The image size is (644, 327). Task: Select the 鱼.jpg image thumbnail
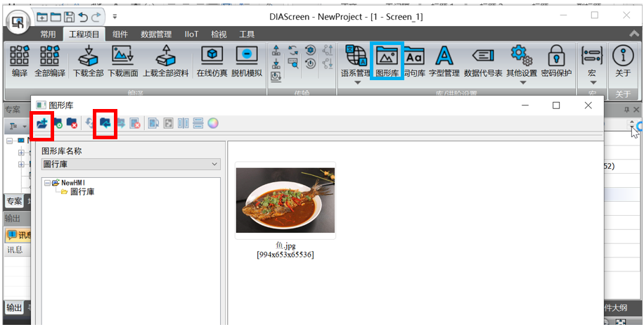[285, 200]
